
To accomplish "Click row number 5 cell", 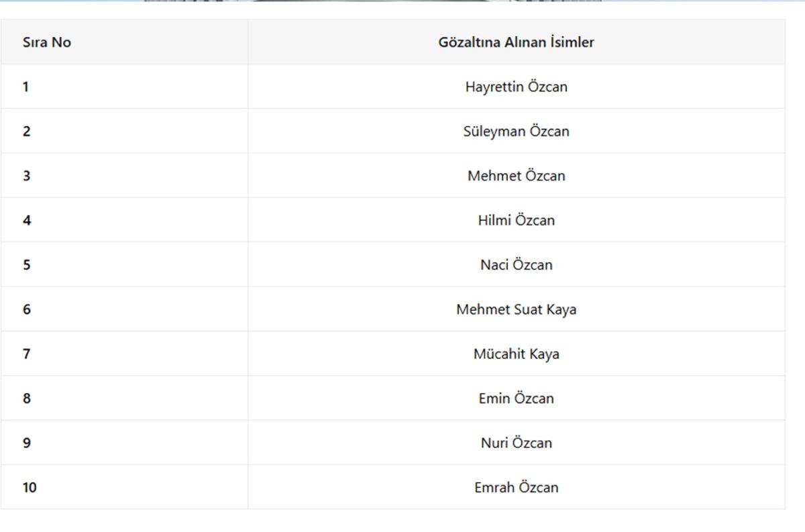I will [124, 264].
